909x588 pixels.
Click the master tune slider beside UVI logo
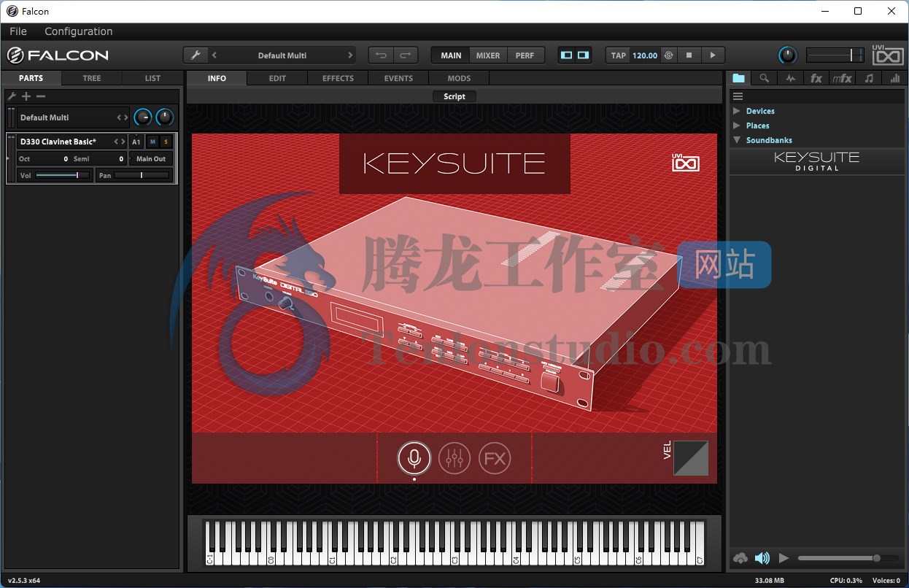coord(835,55)
